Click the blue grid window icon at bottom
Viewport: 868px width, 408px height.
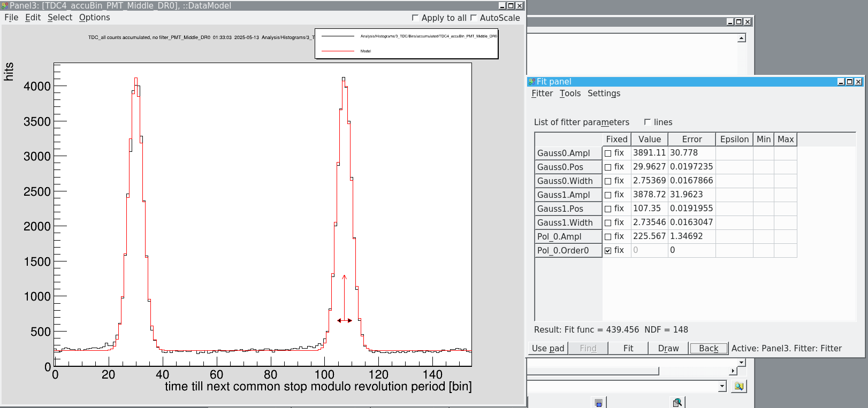click(x=599, y=403)
